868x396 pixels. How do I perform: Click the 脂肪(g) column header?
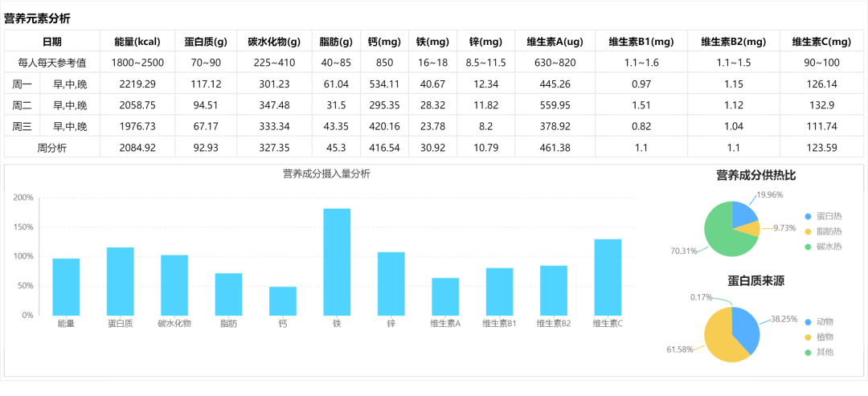pyautogui.click(x=336, y=41)
